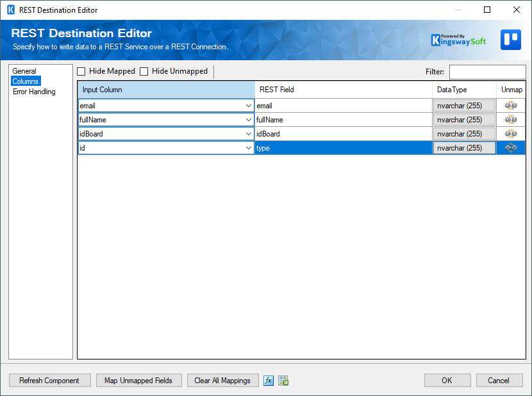Click the Trello logo icon in header
This screenshot has height=396, width=532.
click(511, 40)
